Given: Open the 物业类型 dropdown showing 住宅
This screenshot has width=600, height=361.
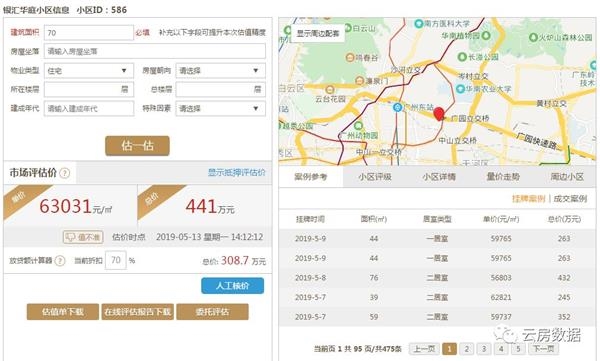Looking at the screenshot, I should click(89, 71).
